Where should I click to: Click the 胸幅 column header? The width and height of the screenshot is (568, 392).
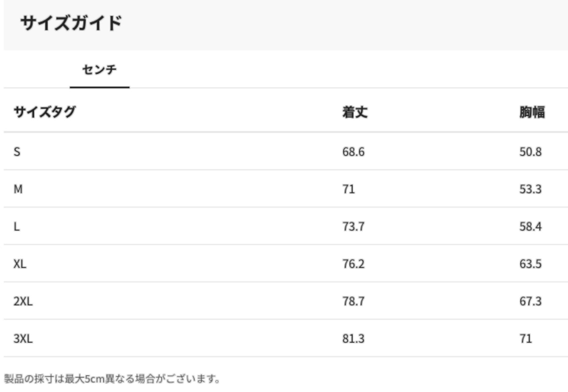coord(532,113)
